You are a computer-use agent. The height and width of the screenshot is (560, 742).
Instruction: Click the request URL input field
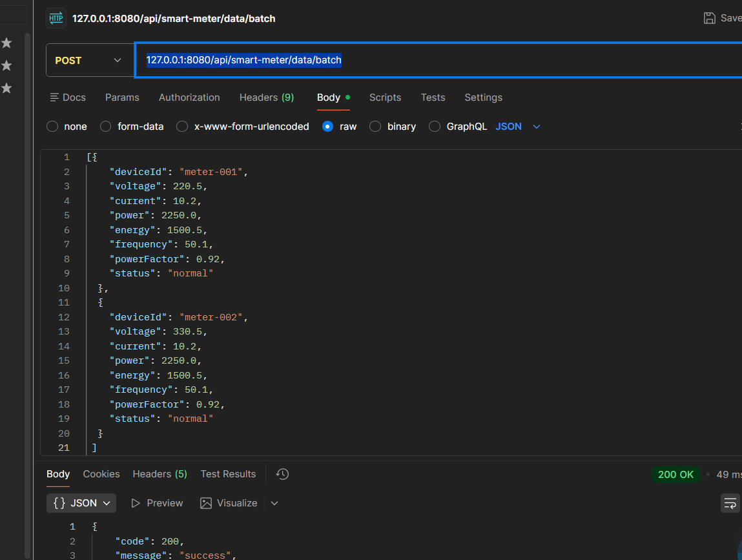point(438,60)
